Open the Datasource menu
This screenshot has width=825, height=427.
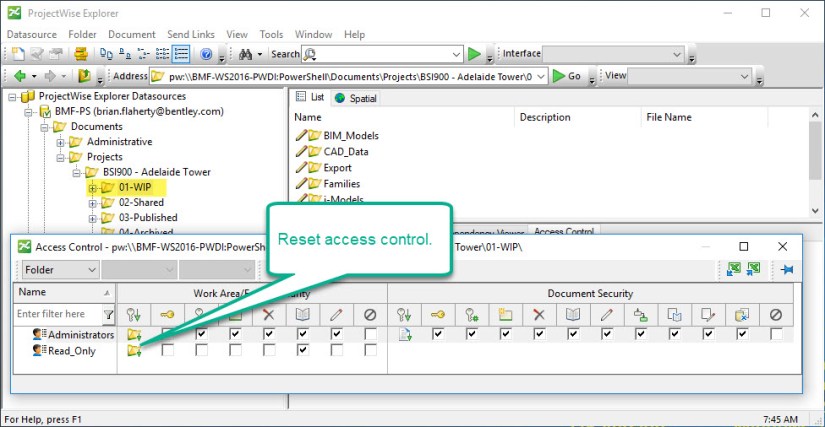32,34
